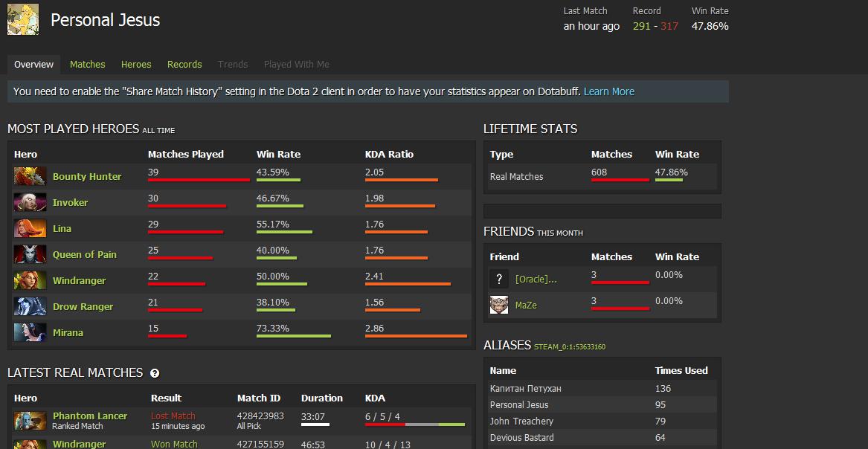This screenshot has height=449, width=868.
Task: Click the 6 / 5 / 4 KDA value
Action: tap(382, 416)
